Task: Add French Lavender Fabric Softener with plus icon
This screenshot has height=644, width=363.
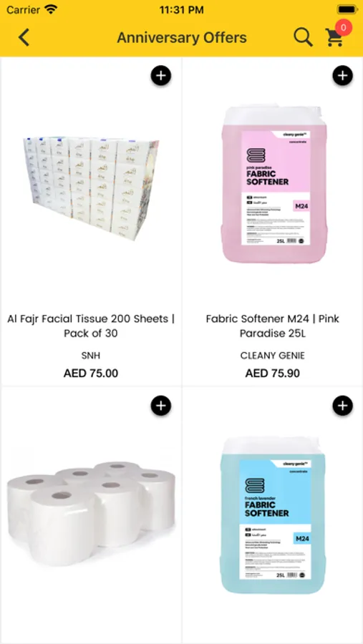Action: [x=342, y=406]
